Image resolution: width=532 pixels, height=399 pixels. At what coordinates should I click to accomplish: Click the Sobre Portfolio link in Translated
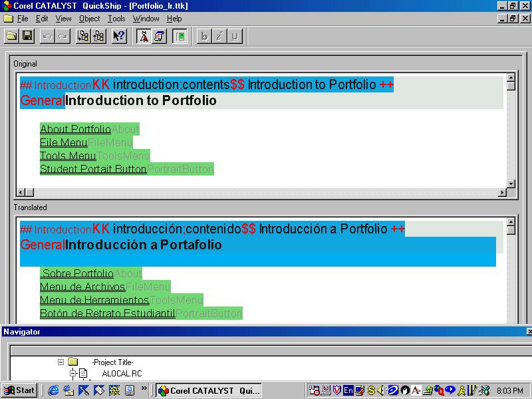coord(77,273)
